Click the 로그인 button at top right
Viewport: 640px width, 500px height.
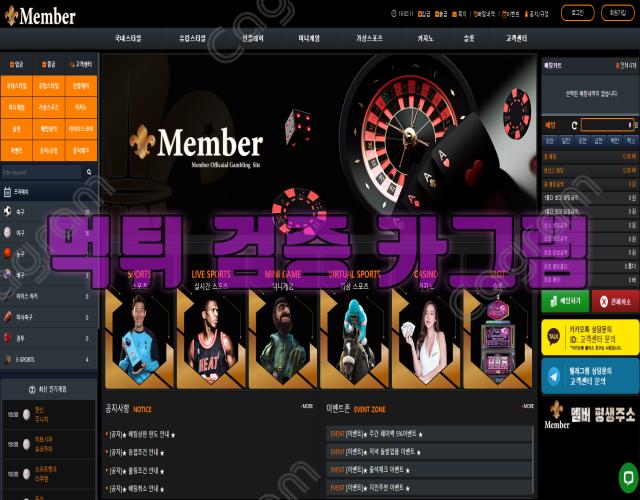click(x=578, y=13)
